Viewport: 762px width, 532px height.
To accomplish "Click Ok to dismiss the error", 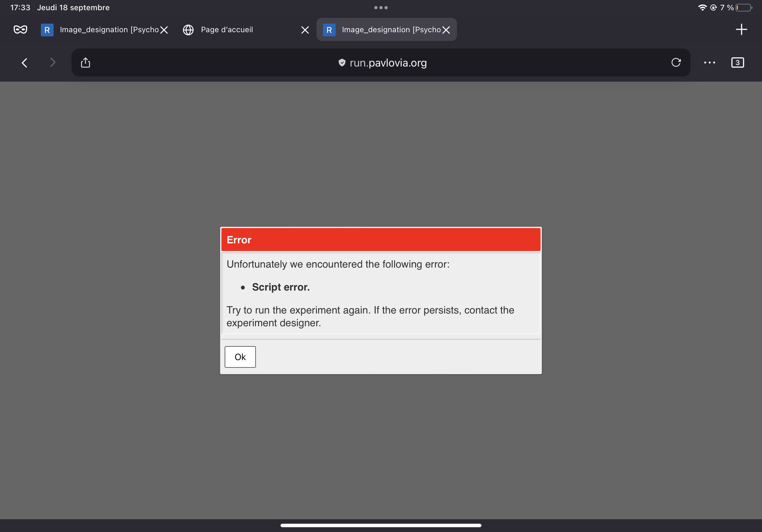I will coord(240,357).
